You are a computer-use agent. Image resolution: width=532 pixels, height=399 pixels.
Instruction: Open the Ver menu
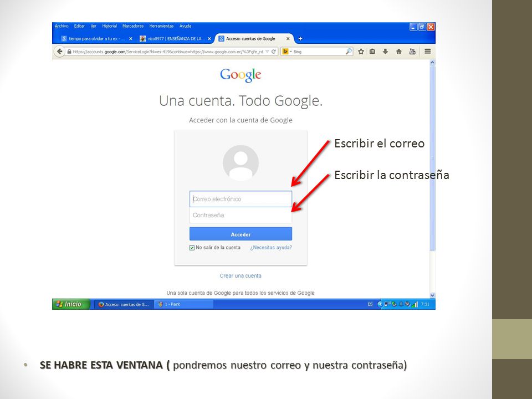tap(93, 26)
